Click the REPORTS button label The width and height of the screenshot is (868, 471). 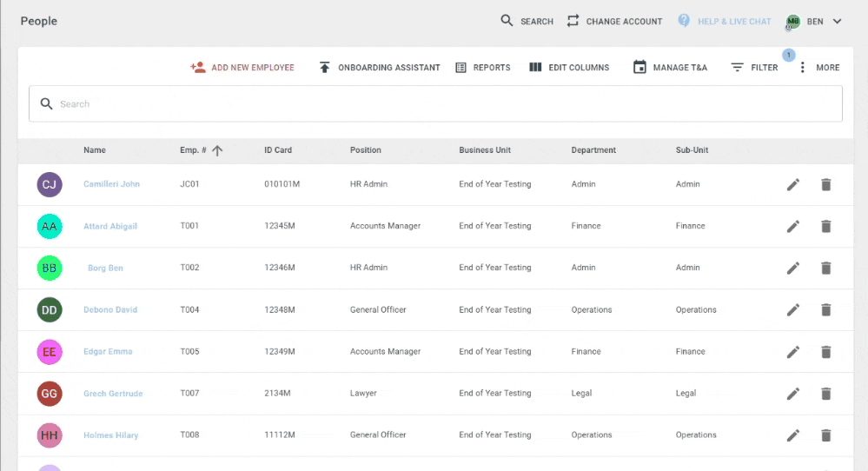coord(492,68)
